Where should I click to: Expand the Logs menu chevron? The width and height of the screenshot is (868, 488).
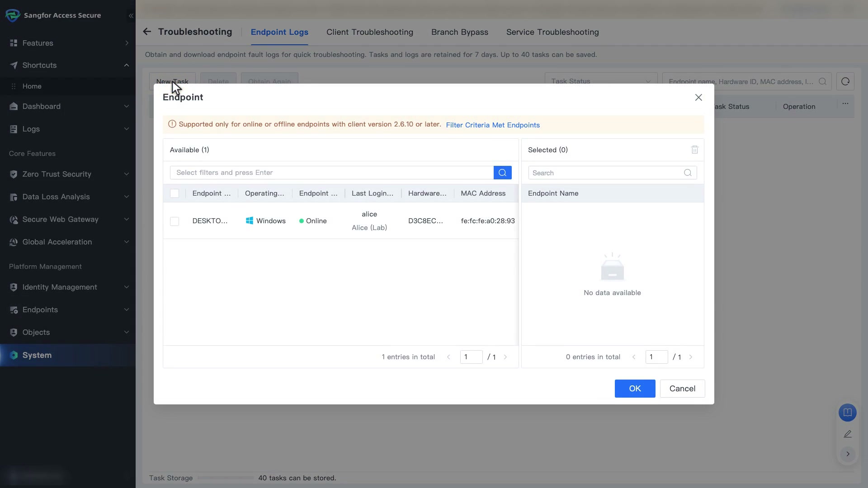[127, 129]
